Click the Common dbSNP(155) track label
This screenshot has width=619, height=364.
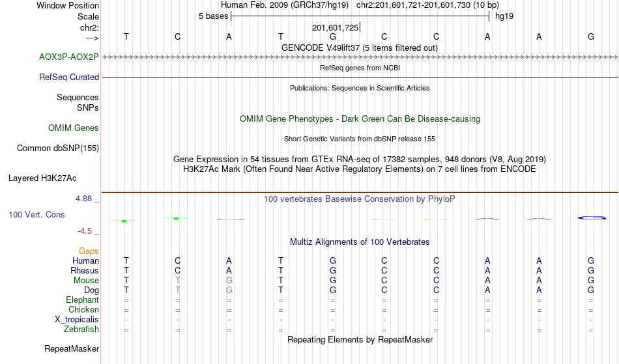point(57,148)
